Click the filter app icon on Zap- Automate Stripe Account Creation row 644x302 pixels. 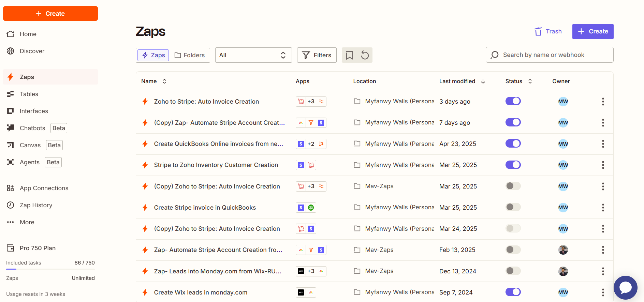coord(311,250)
